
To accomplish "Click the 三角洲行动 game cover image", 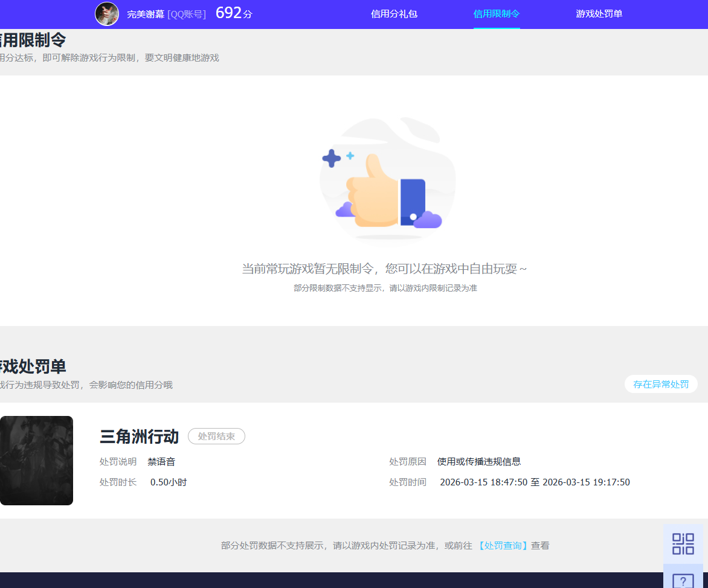I will pos(36,460).
